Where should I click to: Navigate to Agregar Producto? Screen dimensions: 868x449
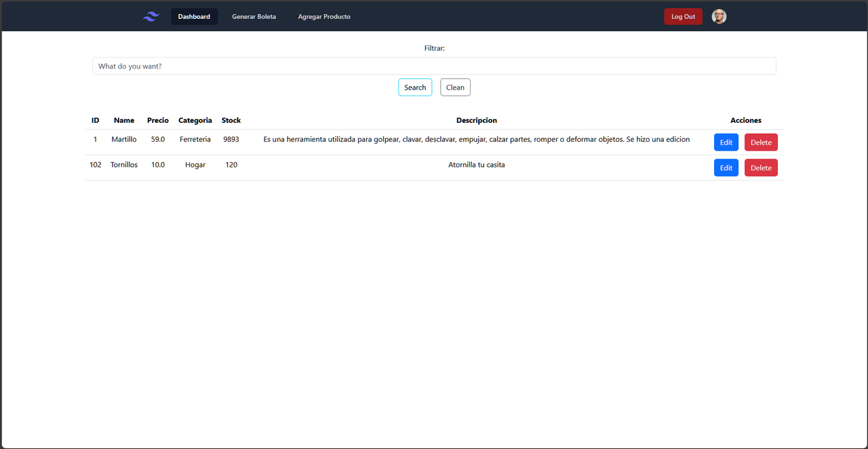(x=324, y=16)
